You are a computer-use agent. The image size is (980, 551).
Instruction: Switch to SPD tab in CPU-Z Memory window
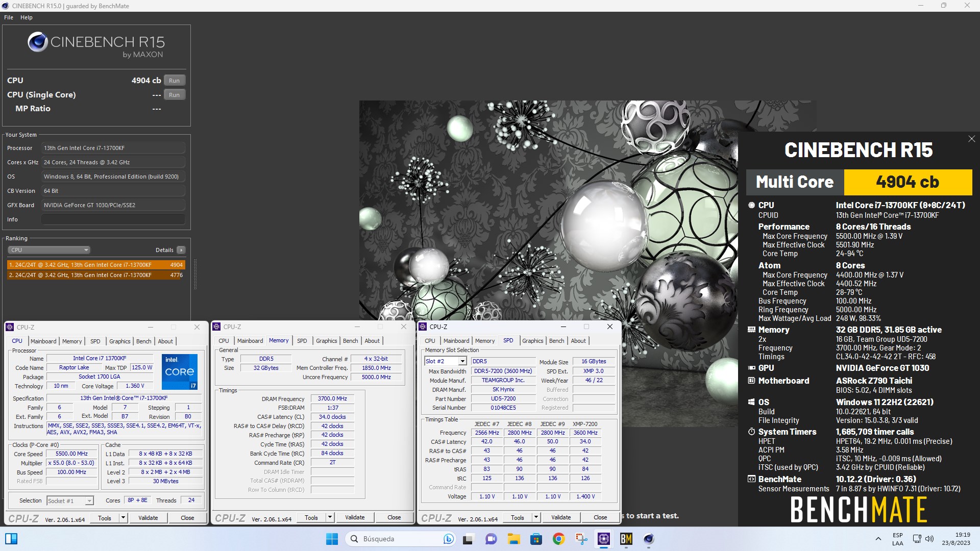302,341
